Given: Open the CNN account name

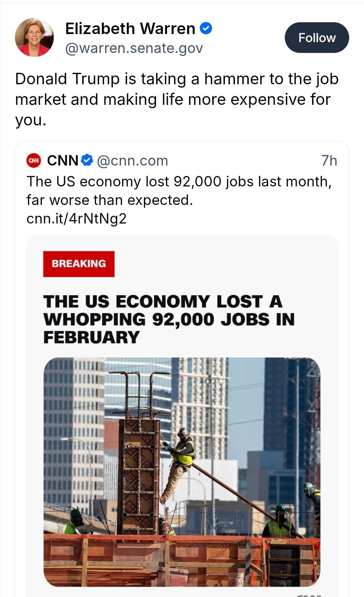Looking at the screenshot, I should coord(63,160).
